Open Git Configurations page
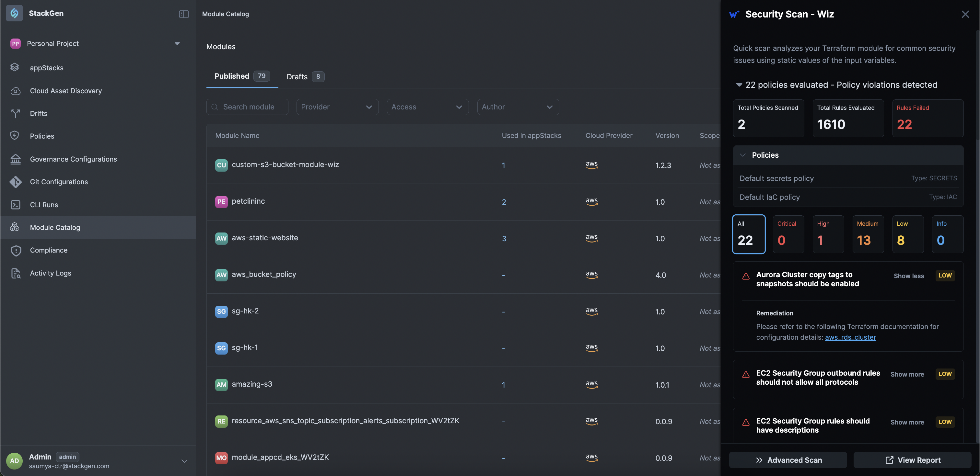 pyautogui.click(x=59, y=182)
